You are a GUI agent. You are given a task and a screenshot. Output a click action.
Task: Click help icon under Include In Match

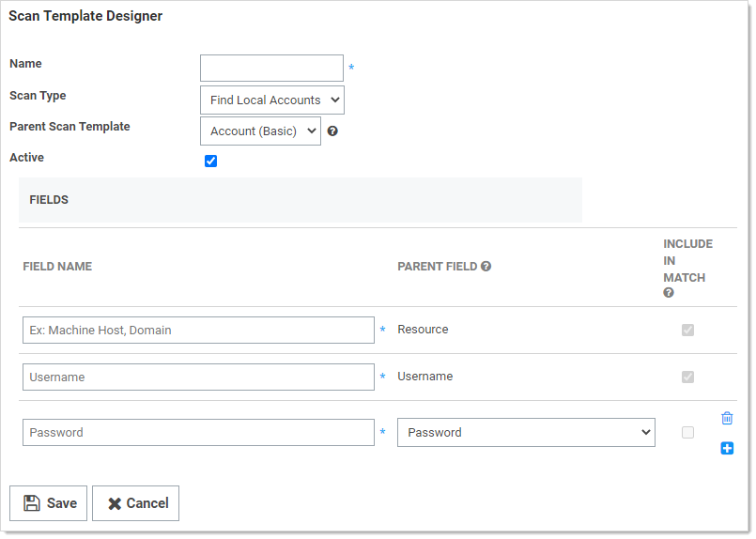pos(669,293)
